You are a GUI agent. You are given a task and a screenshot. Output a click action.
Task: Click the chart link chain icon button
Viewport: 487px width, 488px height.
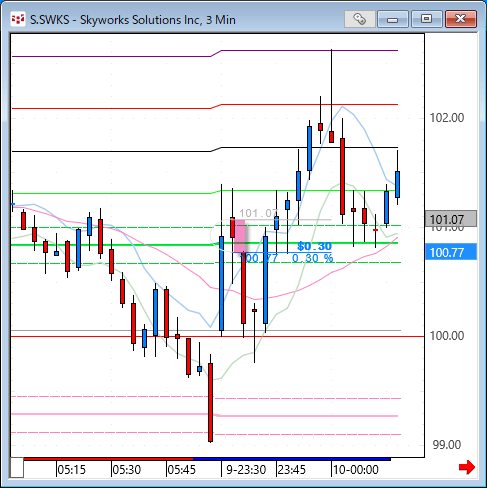tap(360, 19)
